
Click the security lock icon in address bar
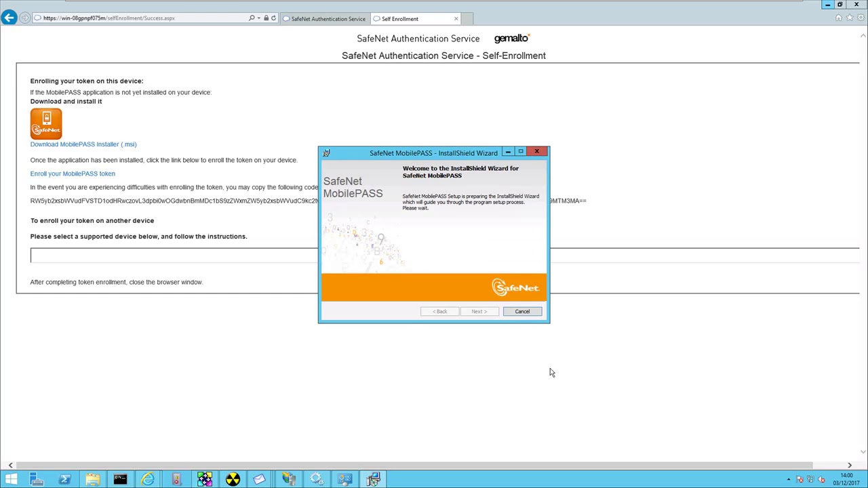(x=266, y=18)
